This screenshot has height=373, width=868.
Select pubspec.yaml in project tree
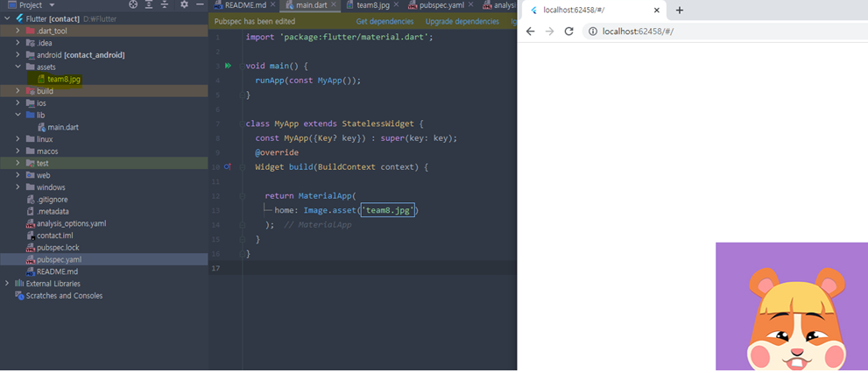click(x=60, y=259)
